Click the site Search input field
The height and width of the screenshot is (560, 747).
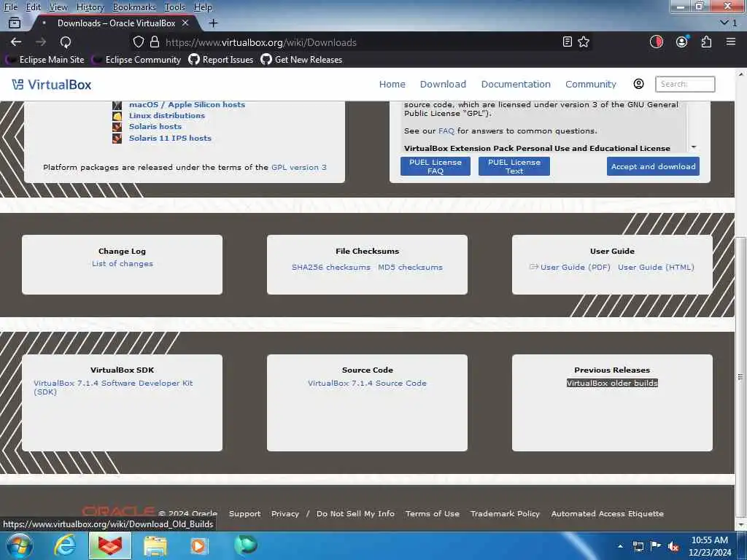pyautogui.click(x=685, y=84)
